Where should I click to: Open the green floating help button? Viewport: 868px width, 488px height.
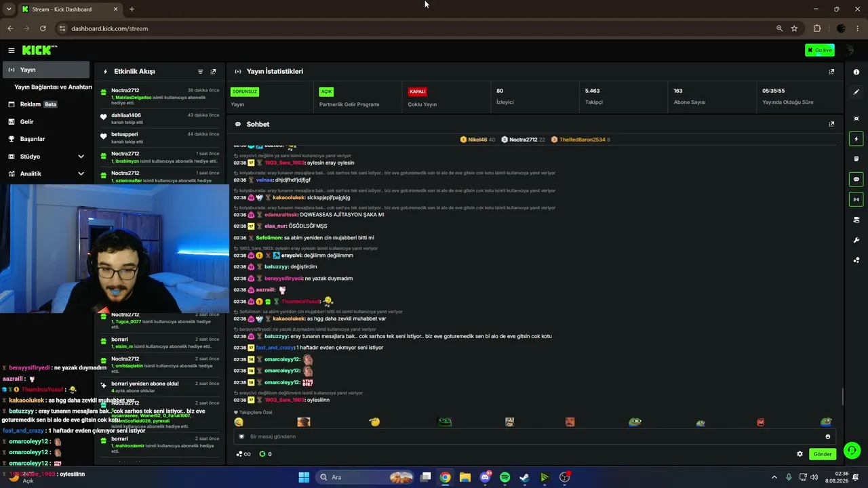pos(852,450)
